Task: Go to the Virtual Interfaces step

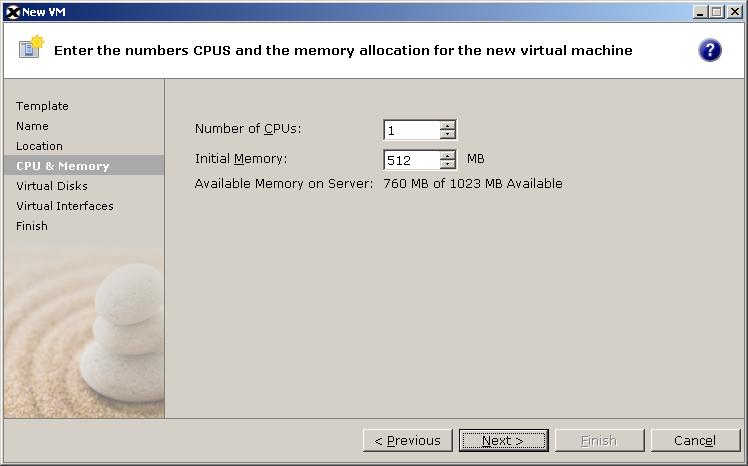Action: 65,206
